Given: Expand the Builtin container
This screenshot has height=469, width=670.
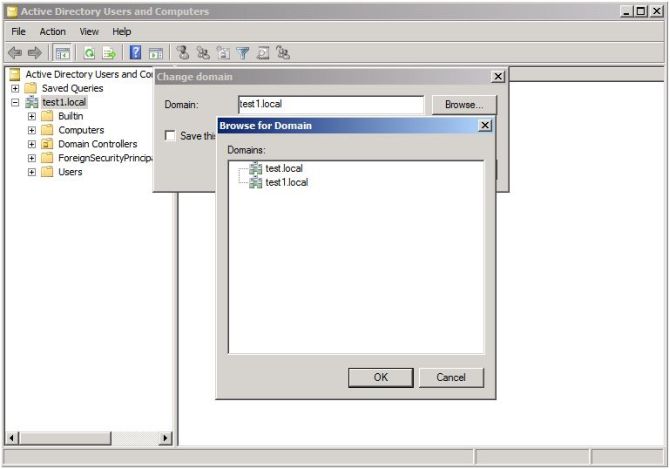Looking at the screenshot, I should (x=32, y=116).
